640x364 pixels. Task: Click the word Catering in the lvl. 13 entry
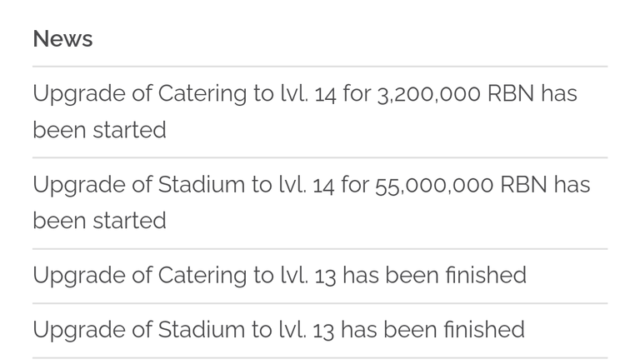[202, 276]
